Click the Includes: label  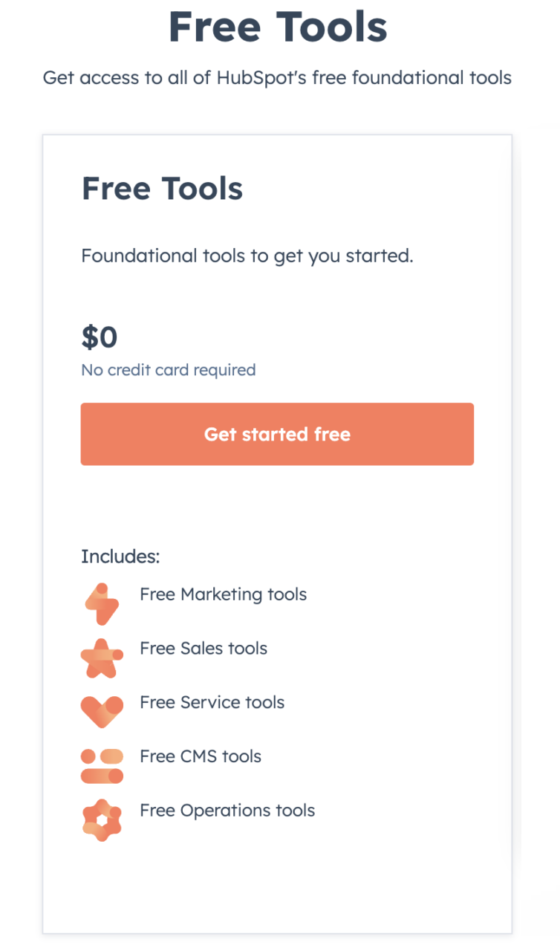pyautogui.click(x=120, y=556)
